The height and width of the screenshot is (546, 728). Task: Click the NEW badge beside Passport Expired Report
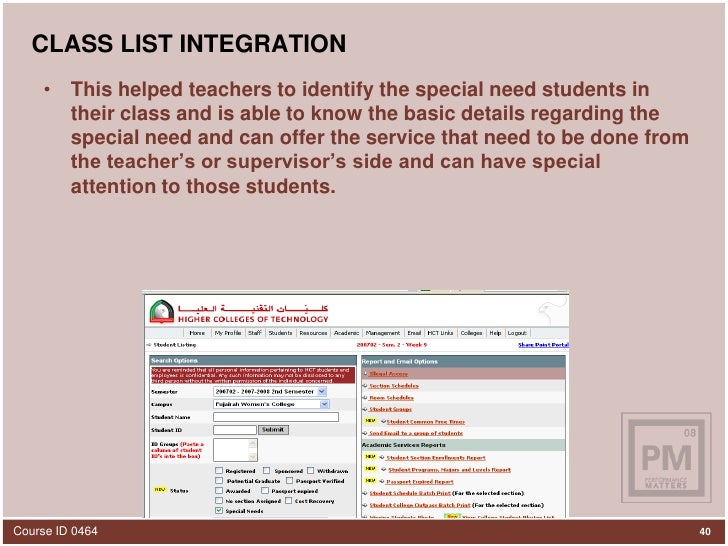coord(370,481)
